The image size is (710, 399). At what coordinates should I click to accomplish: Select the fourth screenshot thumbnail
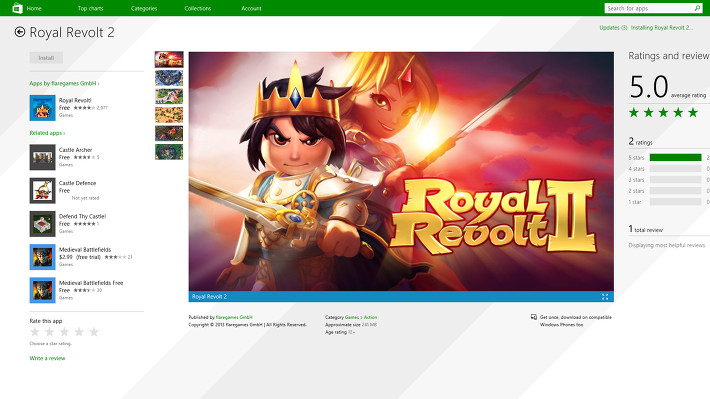point(169,115)
